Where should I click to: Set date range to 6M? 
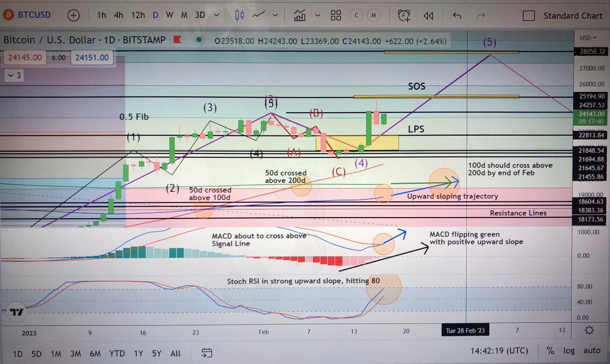coord(96,353)
